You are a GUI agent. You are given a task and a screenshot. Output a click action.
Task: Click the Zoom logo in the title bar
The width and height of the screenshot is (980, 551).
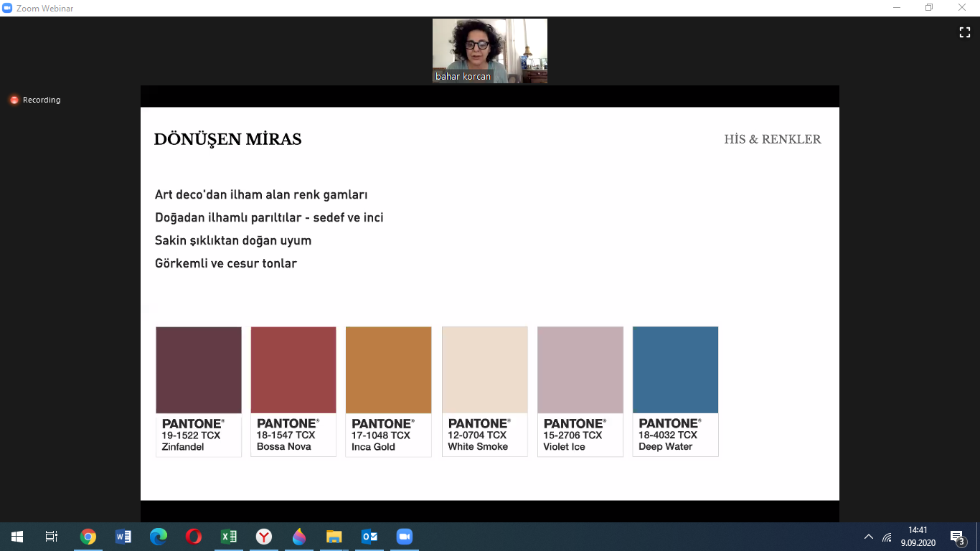[7, 8]
